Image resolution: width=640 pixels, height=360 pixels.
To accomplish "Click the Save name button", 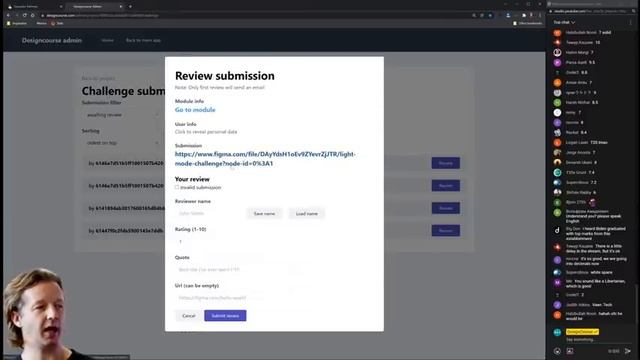I will [264, 213].
